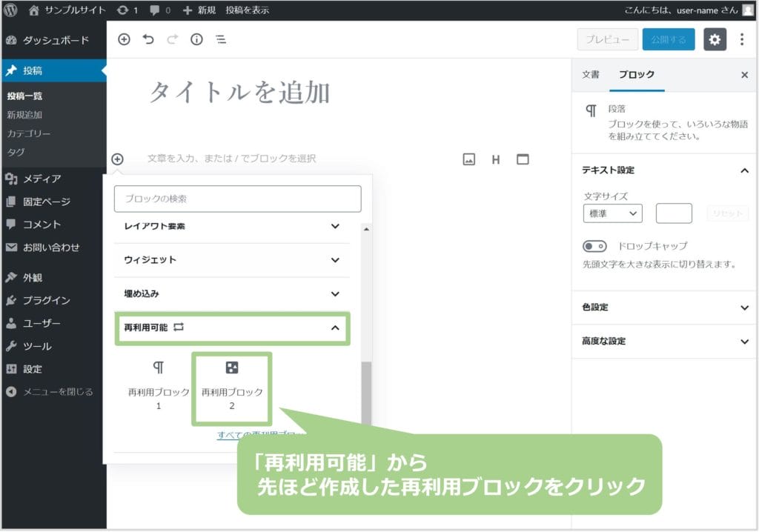759x532 pixels.
Task: Click the block search (ブロックの検索) field
Action: point(237,199)
